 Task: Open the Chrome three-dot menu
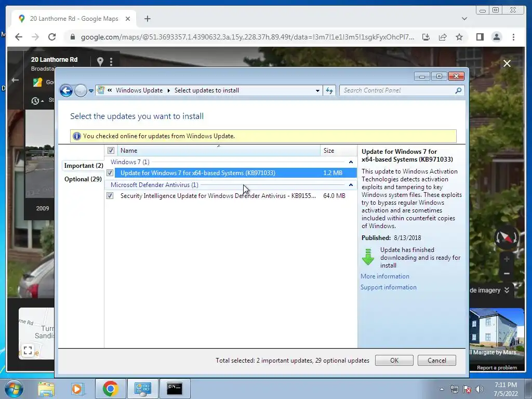click(513, 37)
